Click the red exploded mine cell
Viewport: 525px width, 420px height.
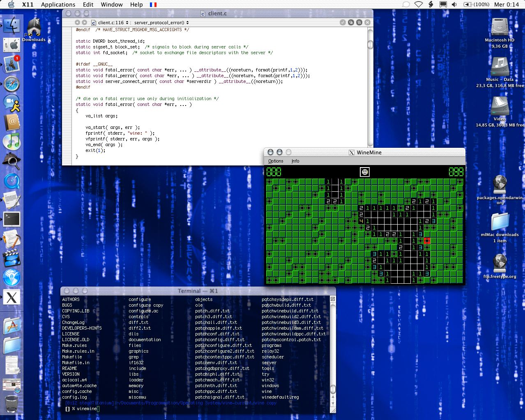[427, 241]
